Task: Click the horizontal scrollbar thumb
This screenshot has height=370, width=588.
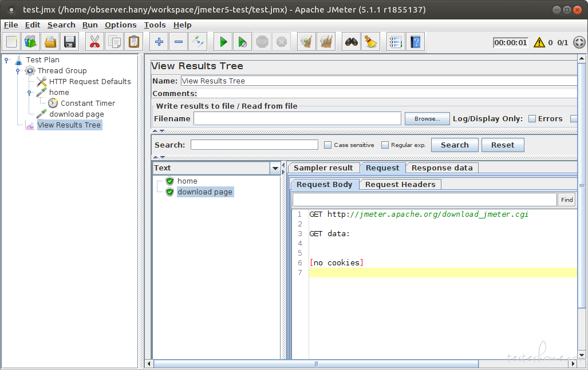Action: (x=315, y=364)
